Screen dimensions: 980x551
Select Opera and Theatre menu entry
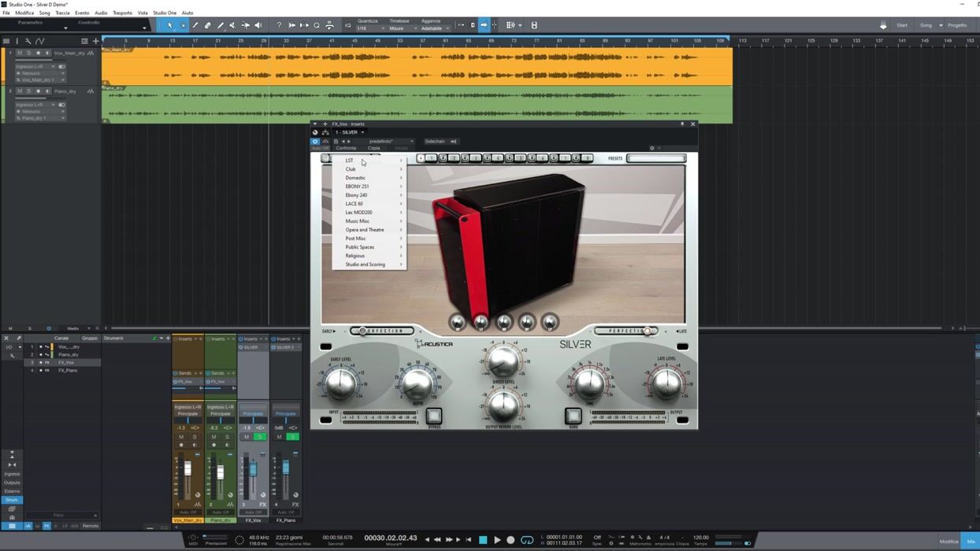365,230
